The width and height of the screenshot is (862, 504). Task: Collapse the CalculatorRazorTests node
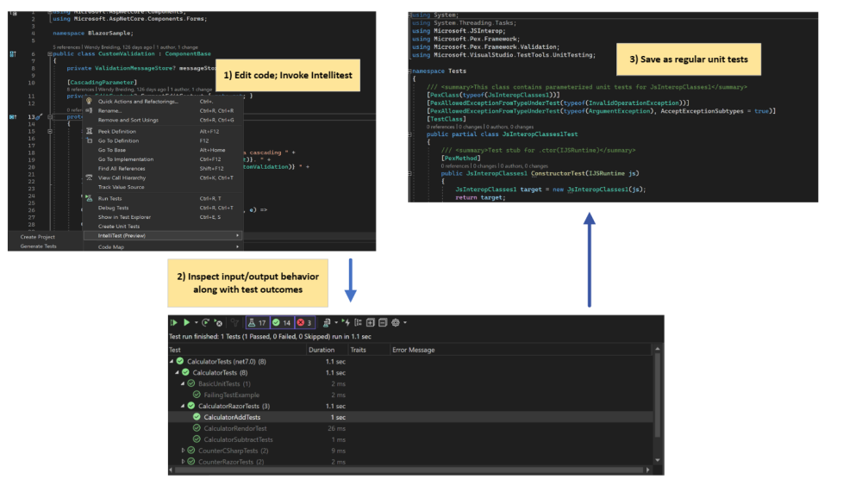click(x=183, y=406)
